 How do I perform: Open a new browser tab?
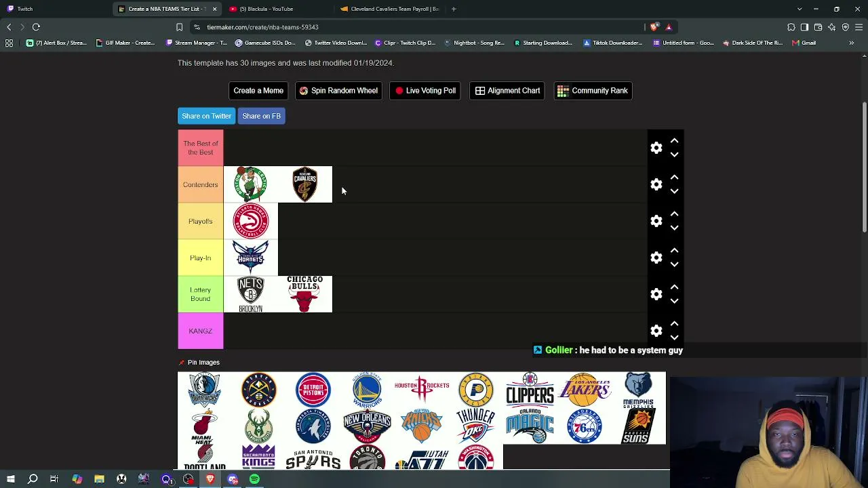[x=454, y=9]
